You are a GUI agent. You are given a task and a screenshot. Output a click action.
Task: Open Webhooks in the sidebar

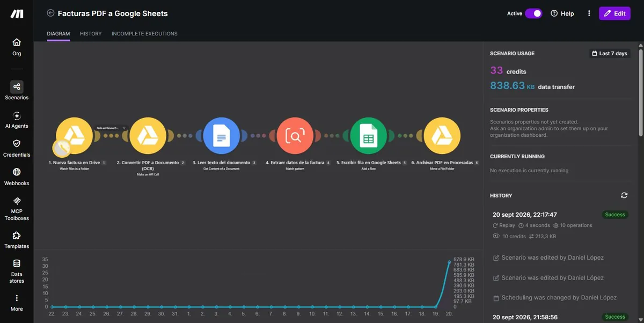17,177
